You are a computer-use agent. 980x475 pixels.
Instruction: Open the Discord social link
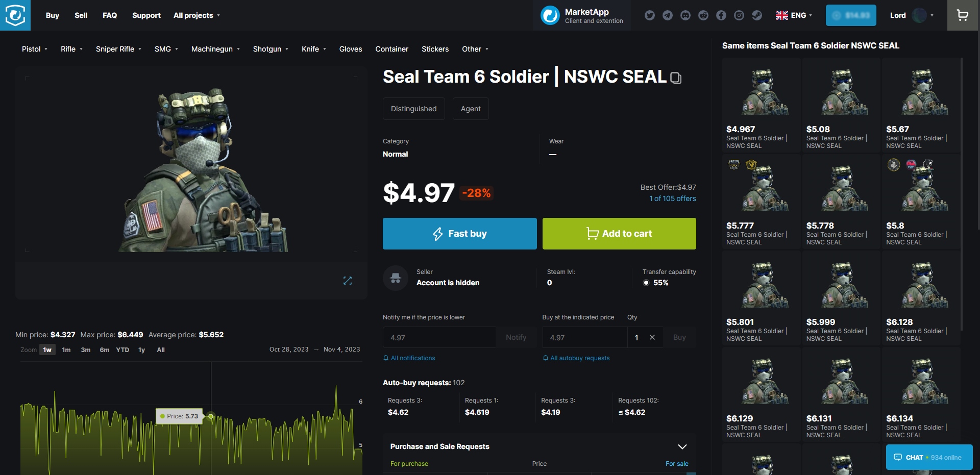pyautogui.click(x=685, y=15)
